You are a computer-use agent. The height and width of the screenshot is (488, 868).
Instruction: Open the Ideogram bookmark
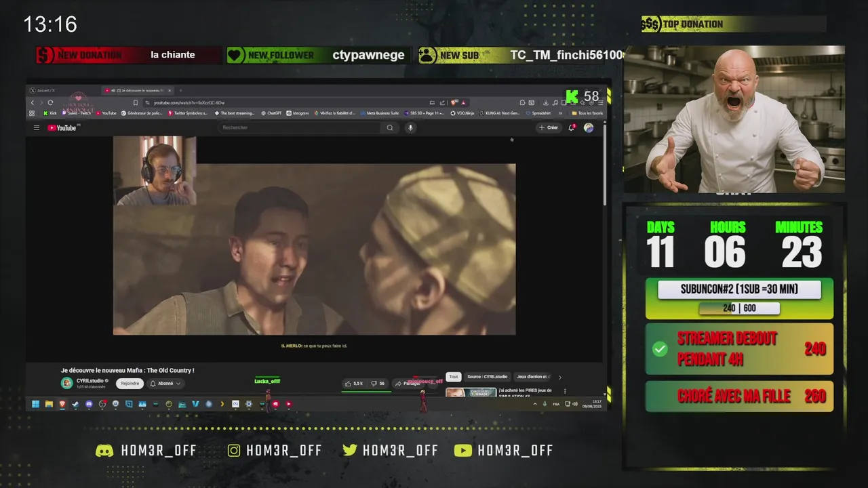(298, 113)
